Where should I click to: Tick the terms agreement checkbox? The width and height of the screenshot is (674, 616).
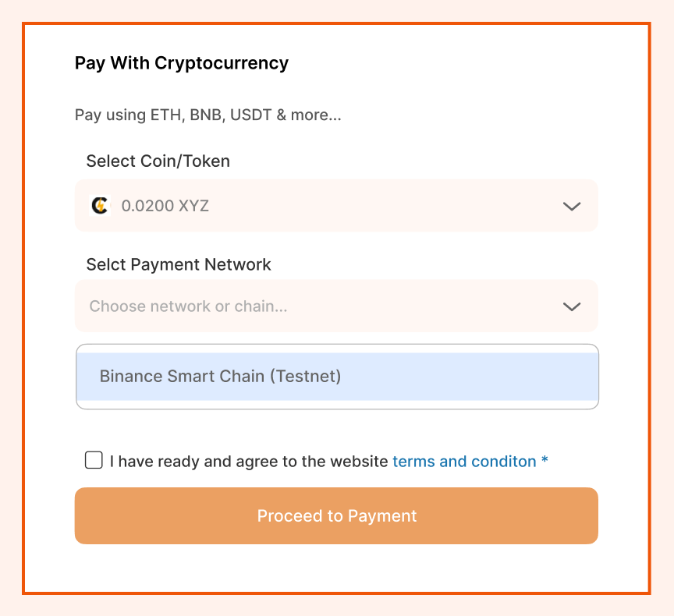coord(94,460)
